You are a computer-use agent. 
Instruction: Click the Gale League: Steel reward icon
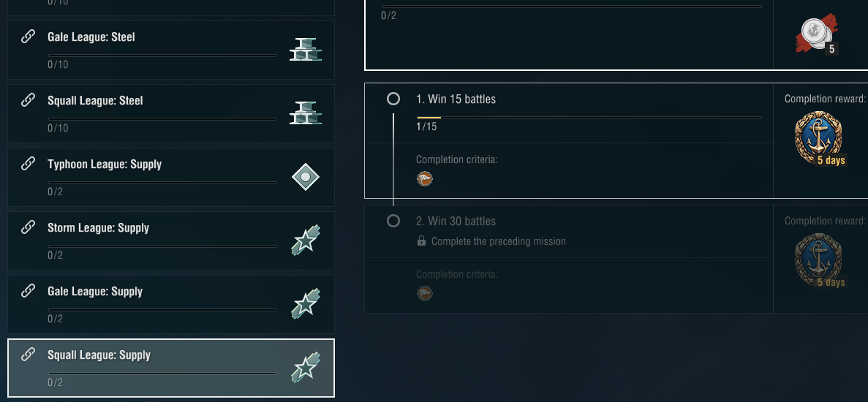tap(305, 50)
